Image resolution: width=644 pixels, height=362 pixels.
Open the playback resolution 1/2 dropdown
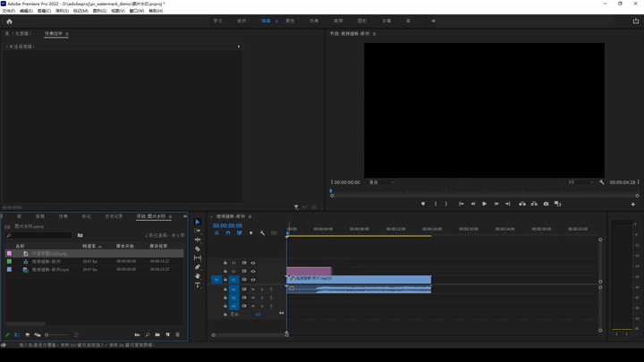click(x=580, y=182)
